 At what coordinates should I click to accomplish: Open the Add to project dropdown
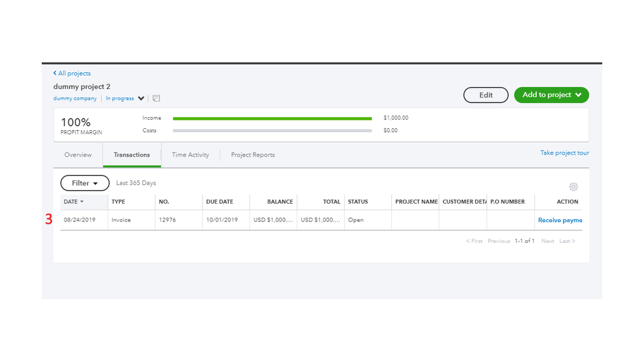coord(552,95)
